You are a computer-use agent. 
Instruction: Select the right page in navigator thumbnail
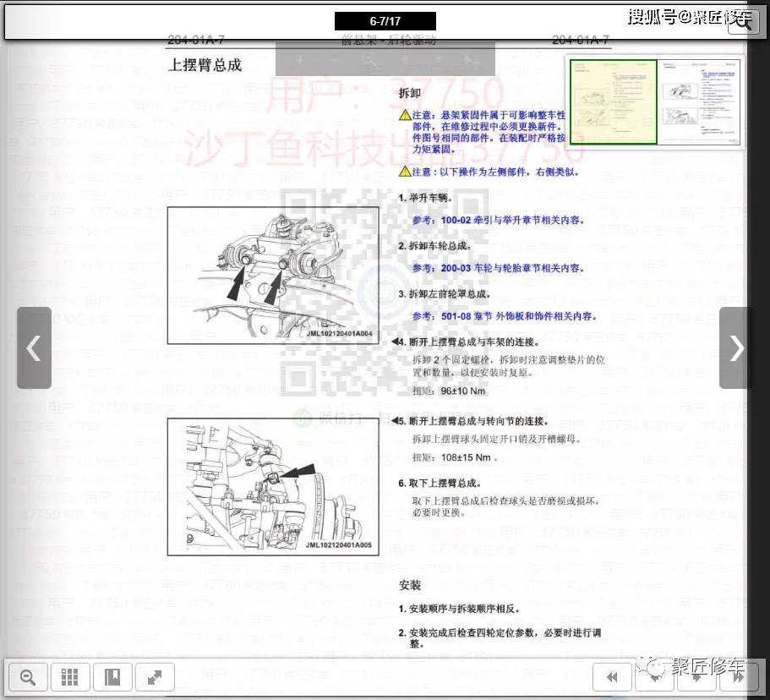(x=698, y=101)
